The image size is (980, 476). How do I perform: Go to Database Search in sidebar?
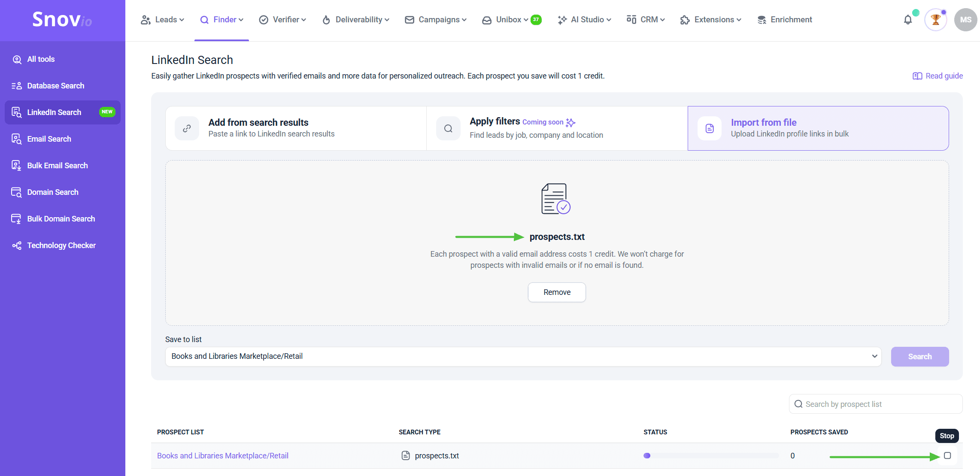[x=55, y=86]
